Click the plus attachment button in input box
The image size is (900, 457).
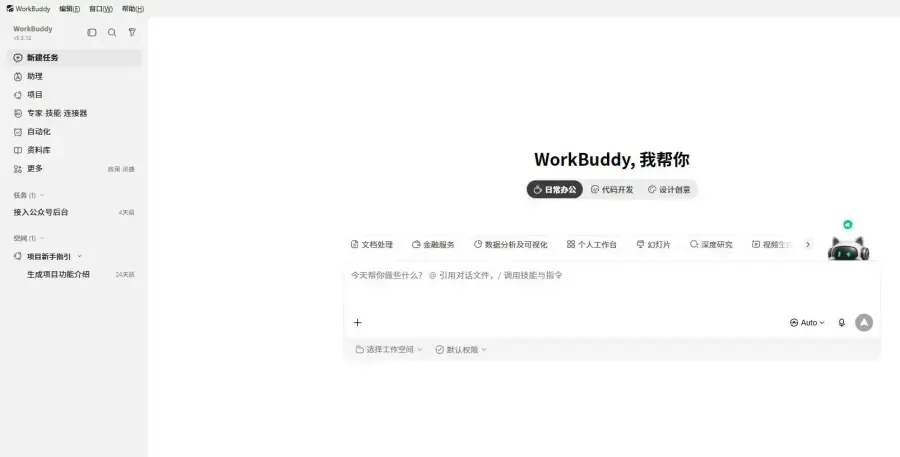[358, 323]
